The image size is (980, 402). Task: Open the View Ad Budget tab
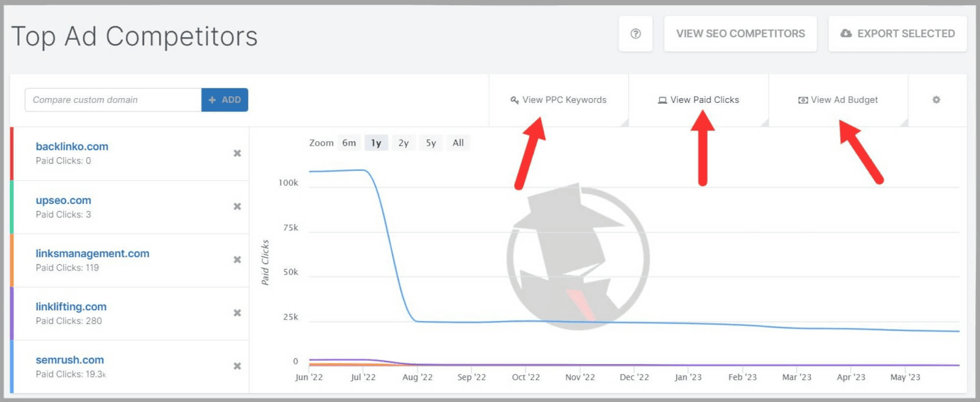coord(838,100)
